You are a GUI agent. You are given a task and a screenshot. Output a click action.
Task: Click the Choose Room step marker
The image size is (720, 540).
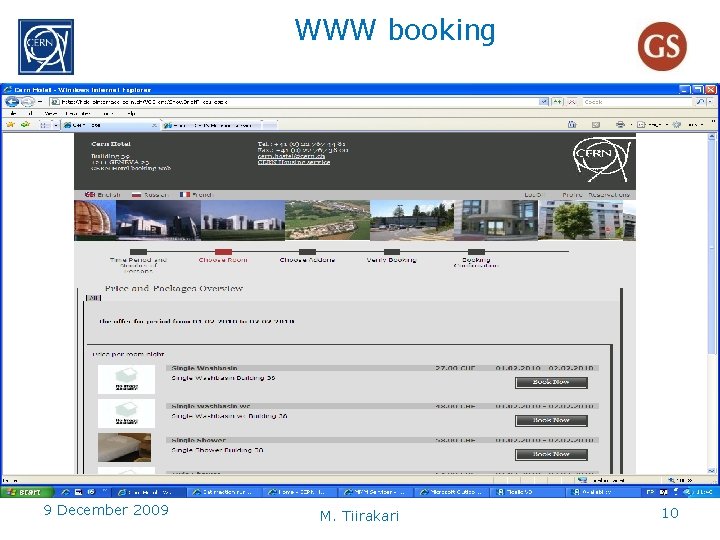click(x=223, y=252)
